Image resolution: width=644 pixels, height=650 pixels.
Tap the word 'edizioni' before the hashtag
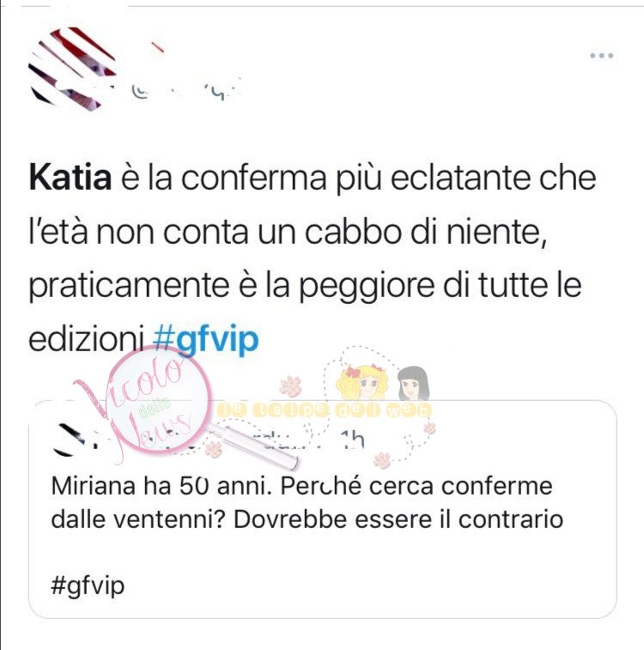[x=86, y=339]
